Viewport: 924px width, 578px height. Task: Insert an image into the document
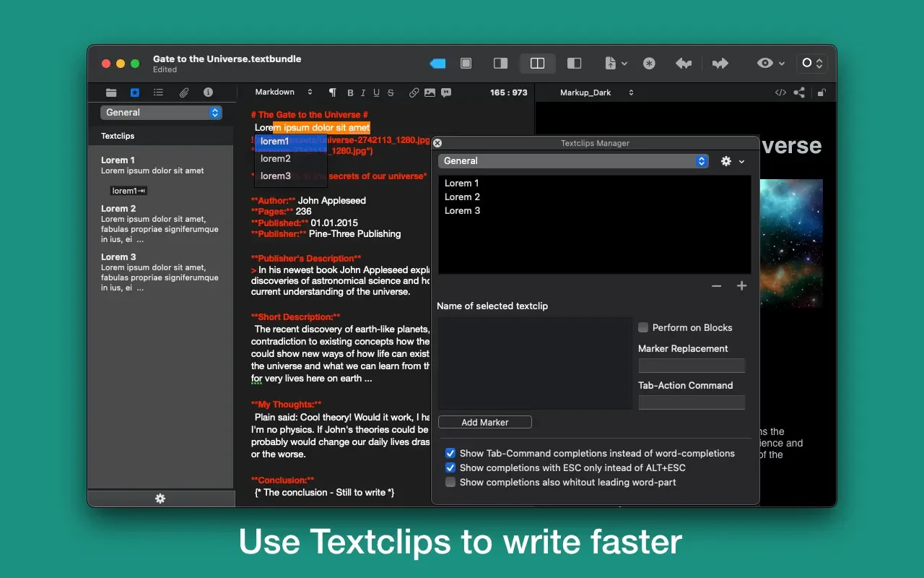point(430,92)
